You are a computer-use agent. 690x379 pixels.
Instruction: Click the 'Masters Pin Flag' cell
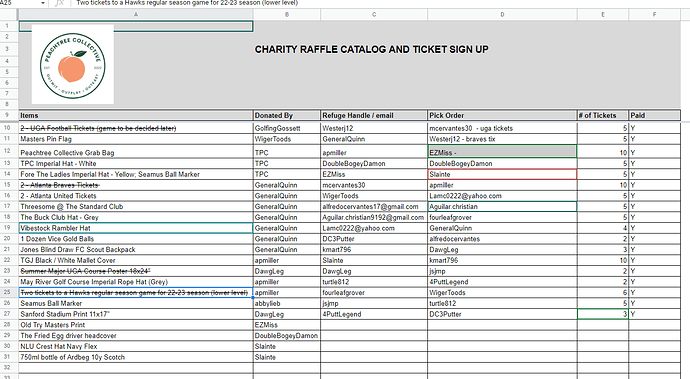[136, 139]
